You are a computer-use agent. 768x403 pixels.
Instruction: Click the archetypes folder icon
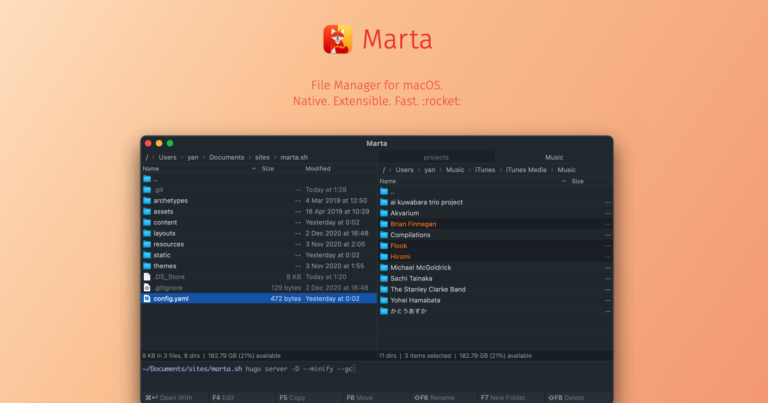coord(147,200)
